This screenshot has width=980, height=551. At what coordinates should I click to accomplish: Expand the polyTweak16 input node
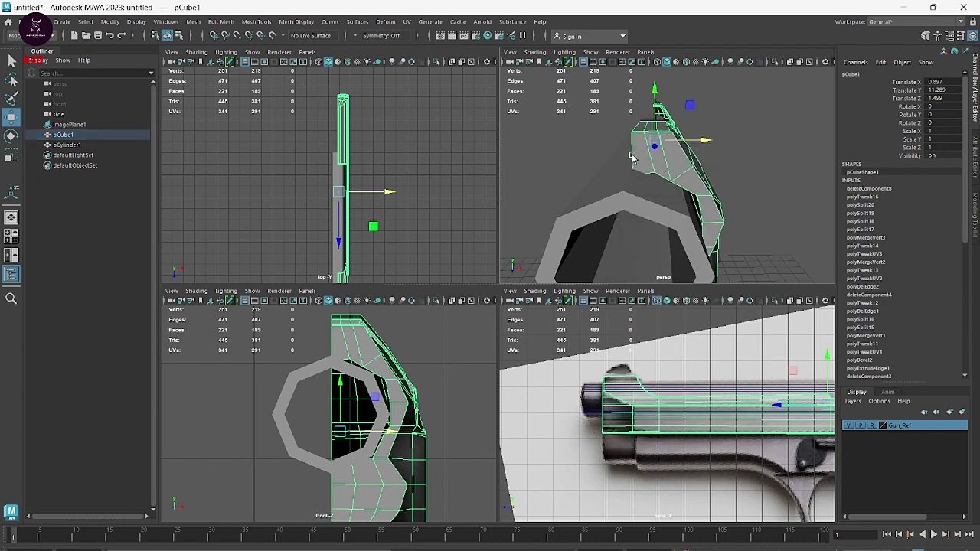click(x=862, y=197)
